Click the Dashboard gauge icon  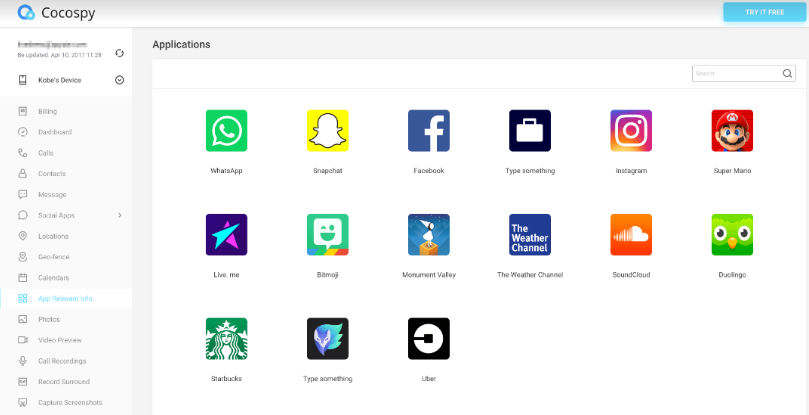coord(23,132)
